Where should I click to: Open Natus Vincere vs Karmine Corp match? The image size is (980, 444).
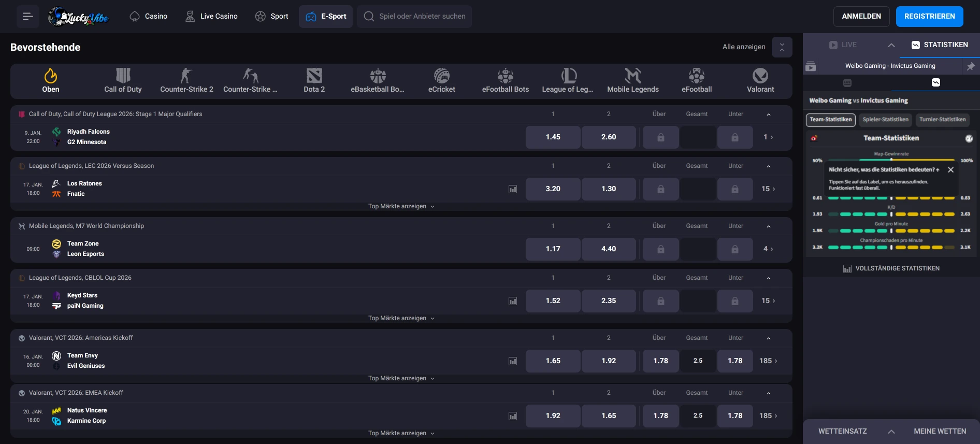point(87,416)
